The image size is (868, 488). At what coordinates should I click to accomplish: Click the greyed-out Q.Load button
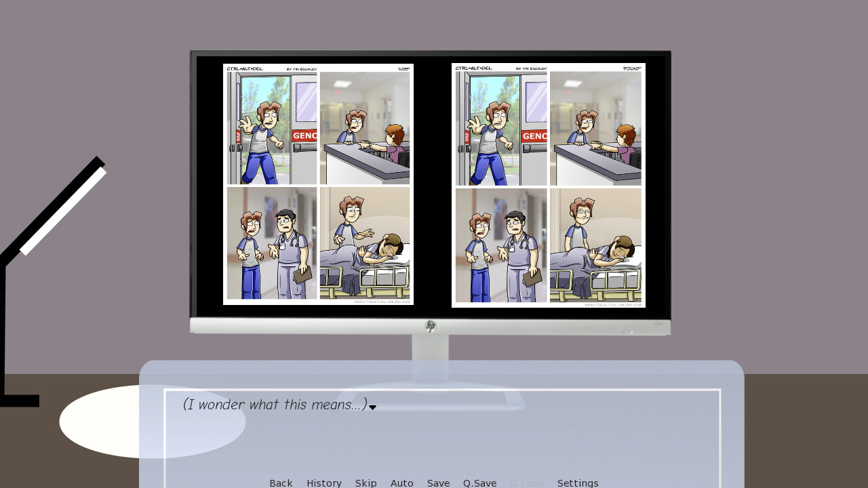[x=526, y=483]
